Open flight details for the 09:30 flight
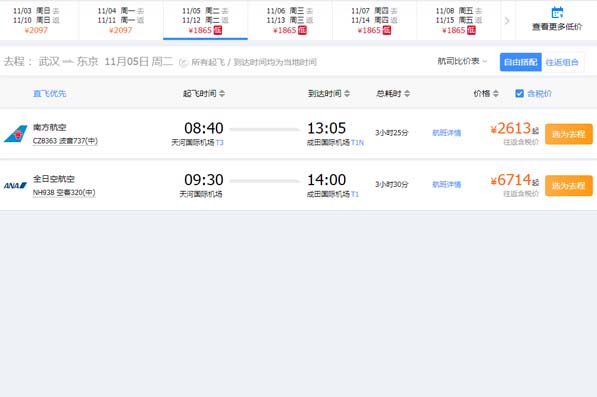This screenshot has width=597, height=397. [447, 185]
